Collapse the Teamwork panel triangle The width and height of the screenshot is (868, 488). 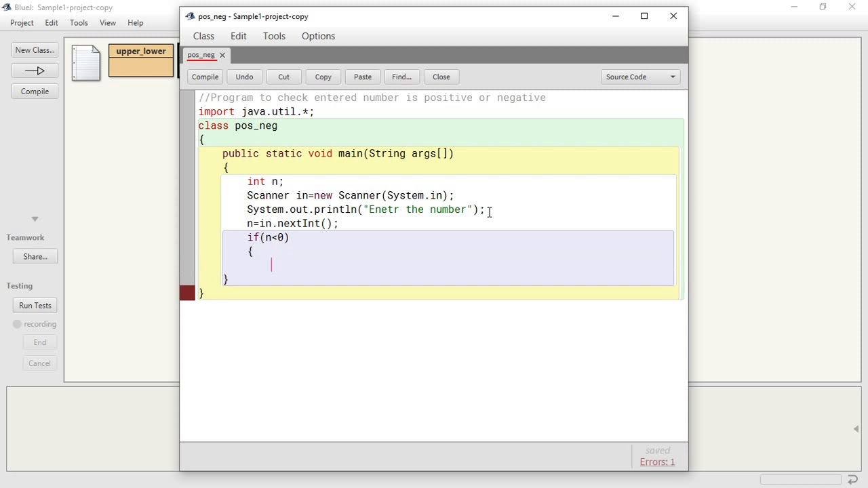(35, 219)
